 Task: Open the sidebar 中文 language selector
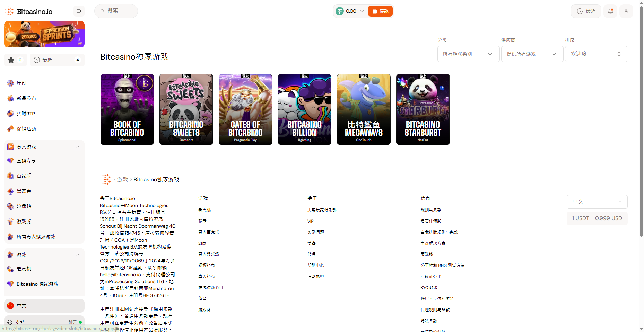[44, 306]
